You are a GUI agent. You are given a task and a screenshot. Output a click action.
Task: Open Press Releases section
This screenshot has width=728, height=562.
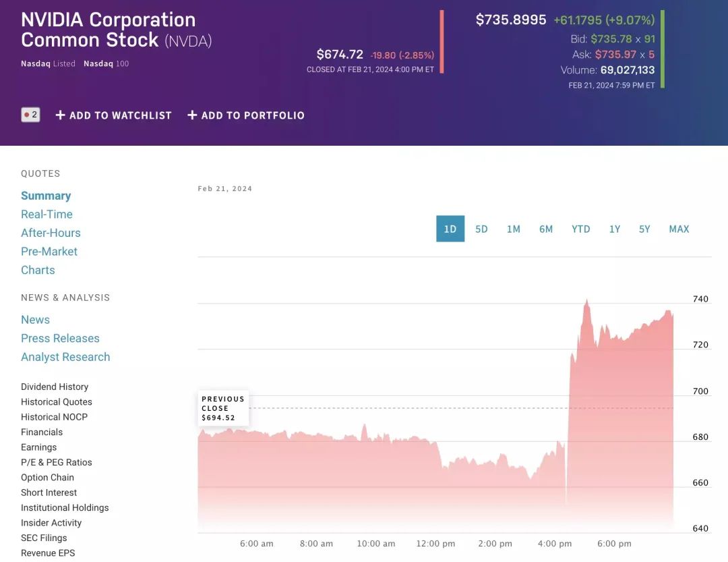tap(60, 338)
